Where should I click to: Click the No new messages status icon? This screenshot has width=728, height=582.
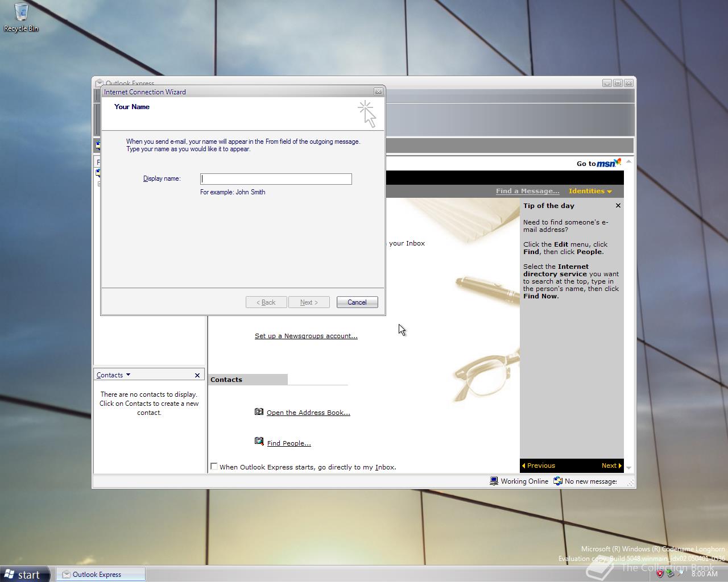558,481
